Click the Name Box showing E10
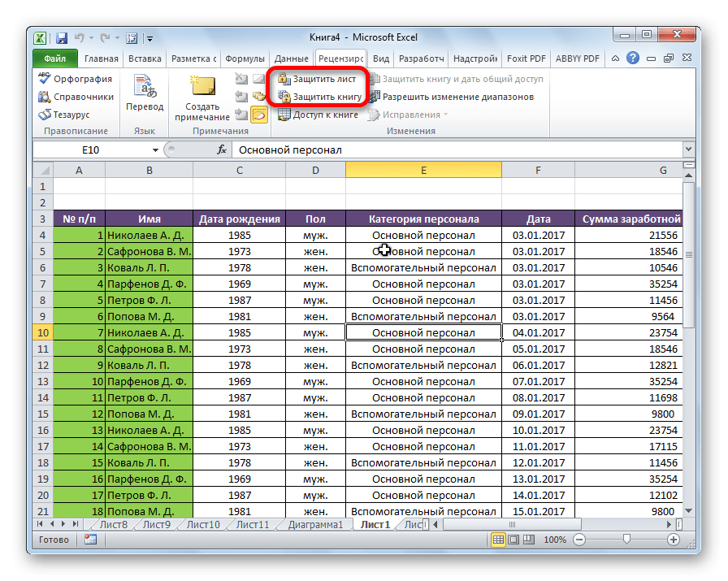The height and width of the screenshot is (581, 728). (92, 150)
